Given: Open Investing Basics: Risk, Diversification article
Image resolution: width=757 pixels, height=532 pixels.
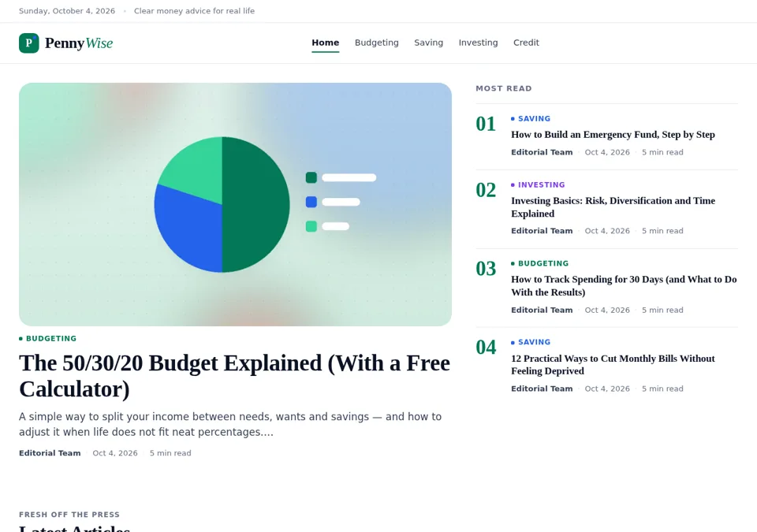Looking at the screenshot, I should (x=613, y=206).
